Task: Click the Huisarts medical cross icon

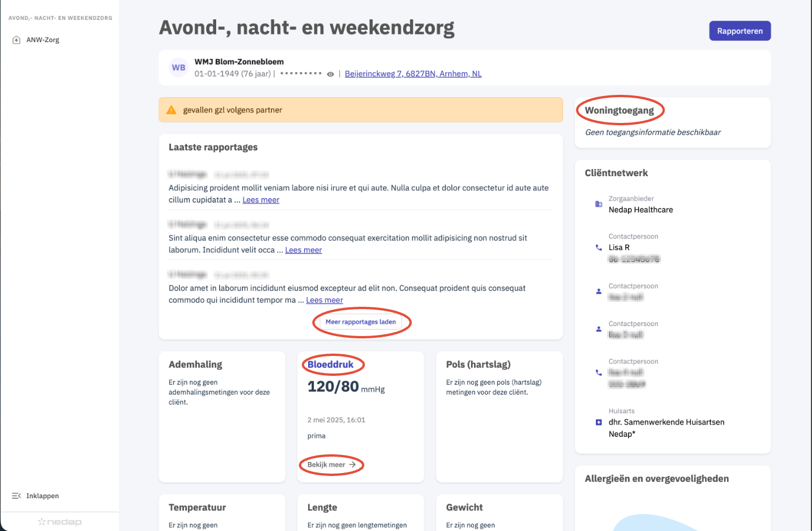Action: click(x=599, y=422)
